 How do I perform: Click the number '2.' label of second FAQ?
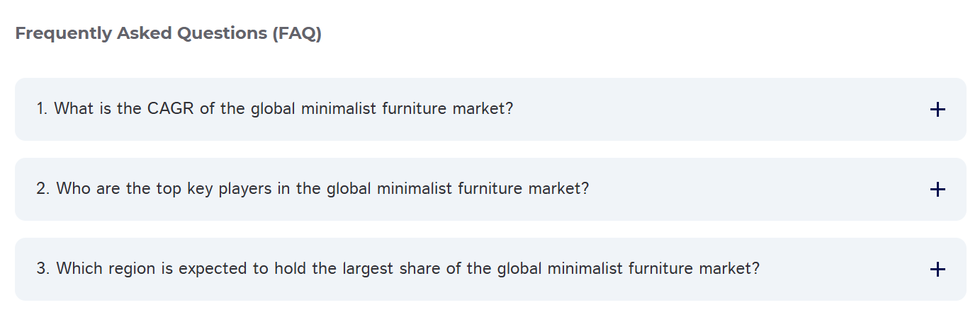[43, 189]
